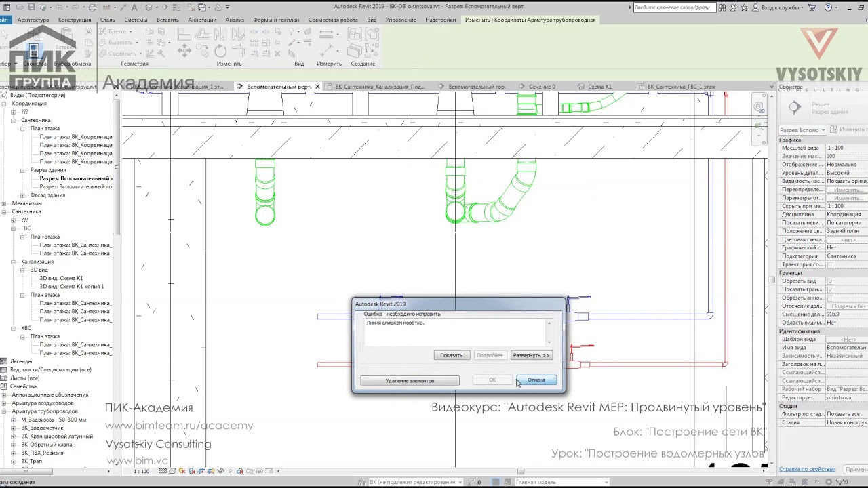Collapse the ГВС tree node
This screenshot has height=488, width=868.
[x=14, y=228]
